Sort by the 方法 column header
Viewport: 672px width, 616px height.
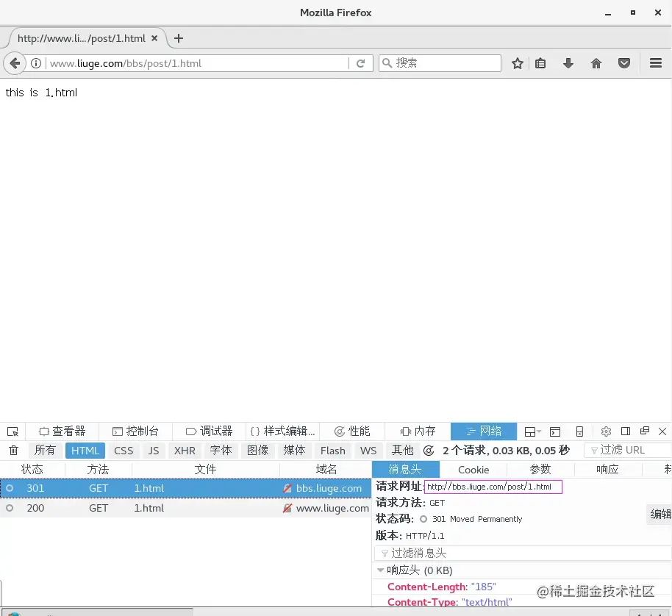(x=98, y=470)
